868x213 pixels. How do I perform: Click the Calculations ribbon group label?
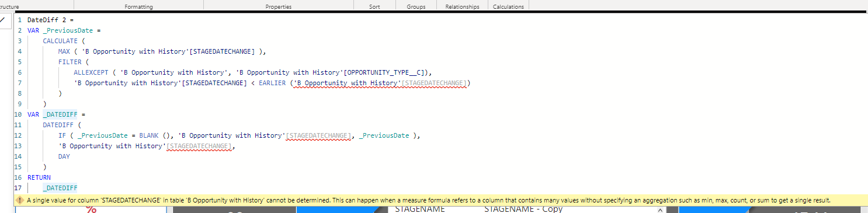click(x=508, y=7)
